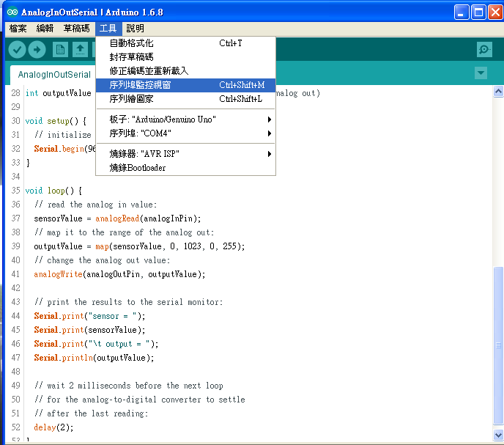Choose 自動格式化 from the menu
This screenshot has width=504, height=445.
pyautogui.click(x=186, y=43)
